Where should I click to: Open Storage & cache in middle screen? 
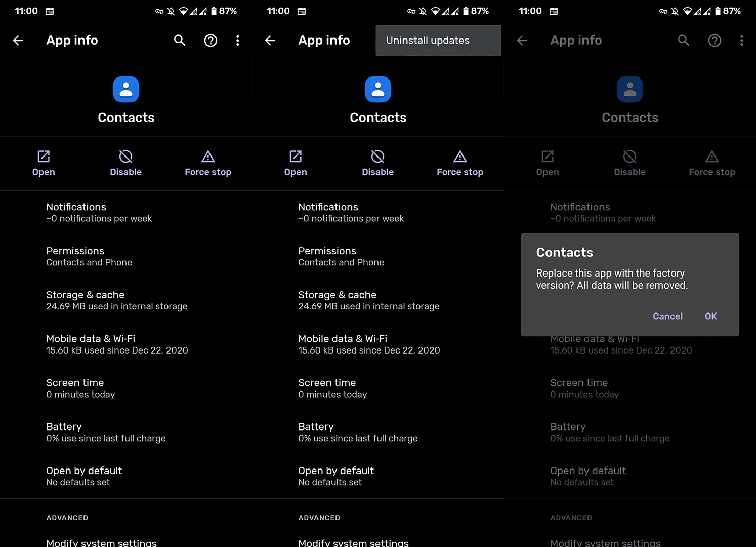(378, 300)
